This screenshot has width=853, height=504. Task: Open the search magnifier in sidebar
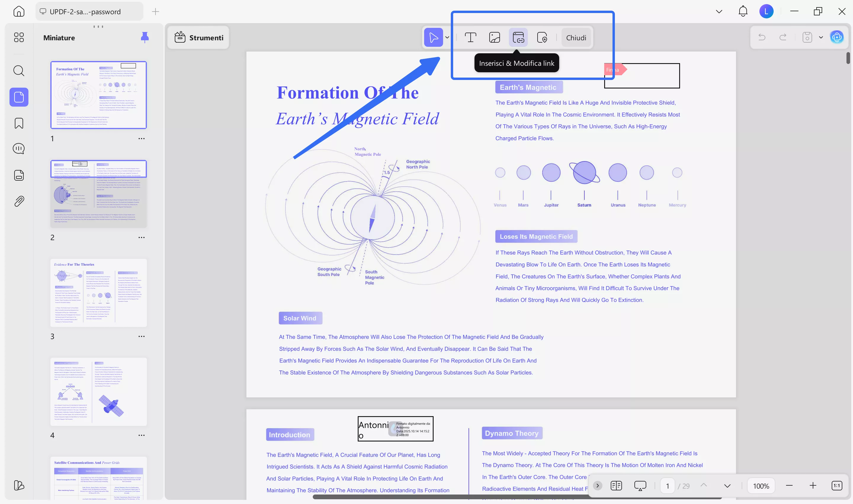pos(19,71)
